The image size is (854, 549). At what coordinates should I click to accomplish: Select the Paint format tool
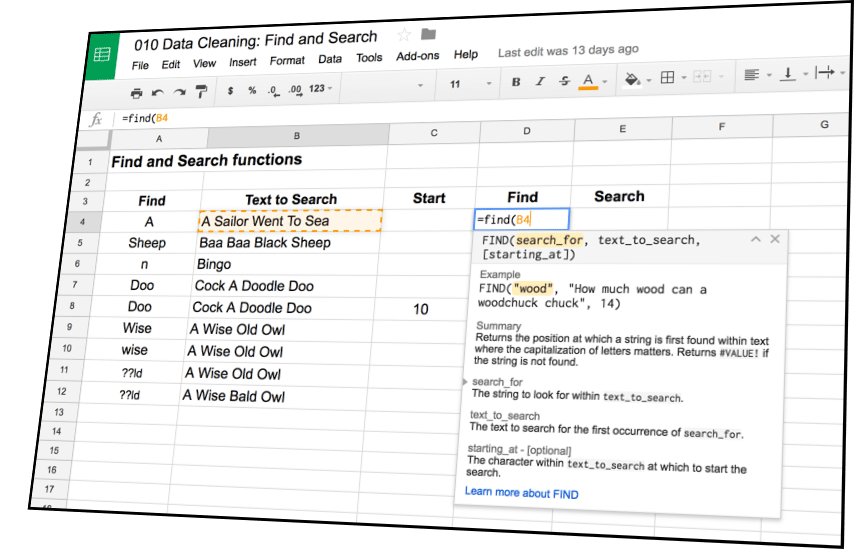[x=201, y=92]
